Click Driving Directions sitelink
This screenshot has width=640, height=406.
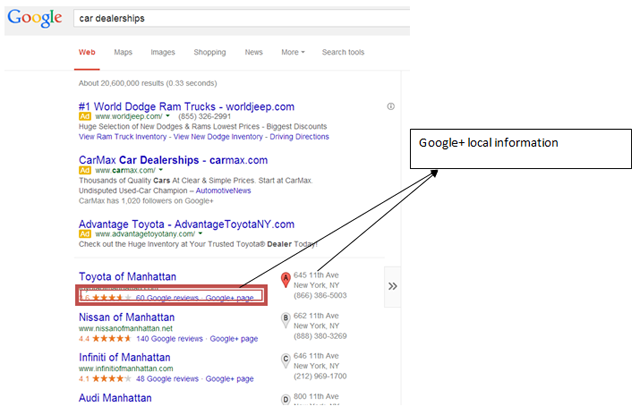(299, 137)
